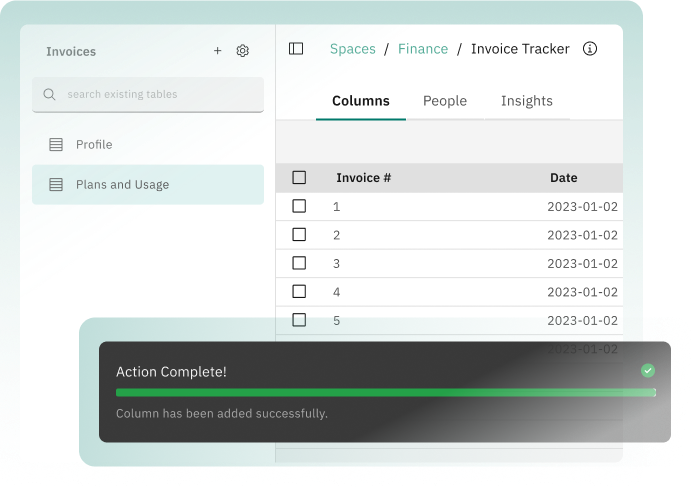Go to the Spaces breadcrumb
This screenshot has width=691, height=487.
coord(353,49)
